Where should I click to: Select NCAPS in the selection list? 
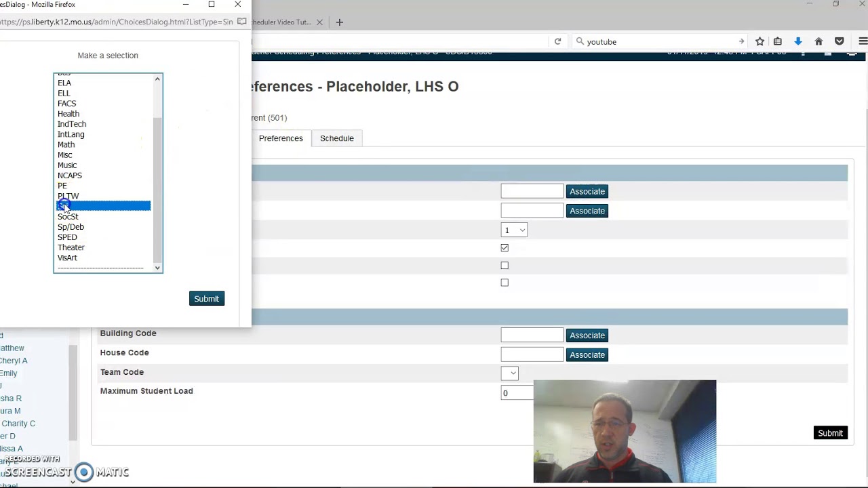click(x=70, y=176)
